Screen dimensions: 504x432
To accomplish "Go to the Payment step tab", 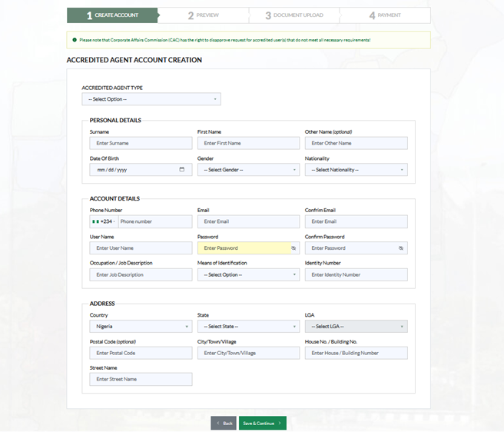I will coord(385,15).
